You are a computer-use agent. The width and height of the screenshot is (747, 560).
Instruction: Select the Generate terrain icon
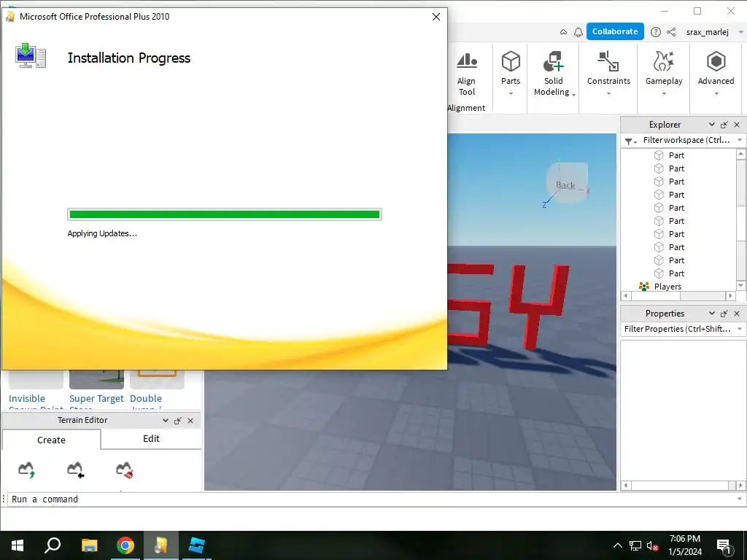pyautogui.click(x=27, y=470)
